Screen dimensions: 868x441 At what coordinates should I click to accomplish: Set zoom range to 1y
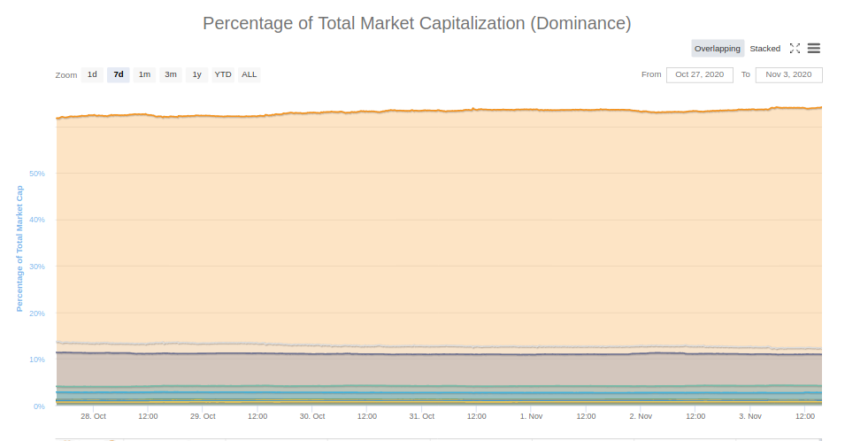coord(197,74)
